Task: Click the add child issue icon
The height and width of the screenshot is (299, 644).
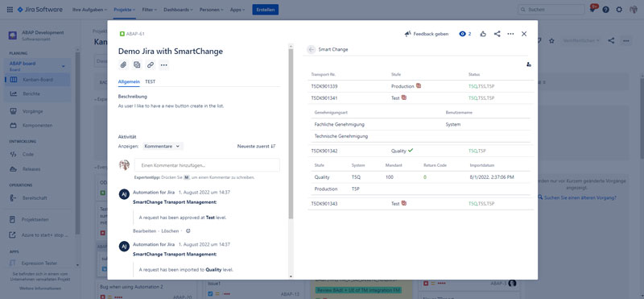Action: pyautogui.click(x=137, y=64)
